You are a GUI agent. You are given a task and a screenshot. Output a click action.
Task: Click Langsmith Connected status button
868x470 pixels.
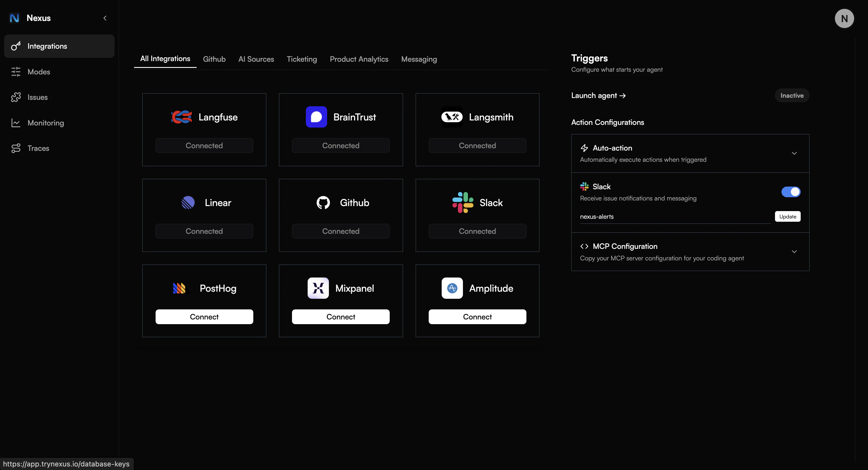coord(477,146)
